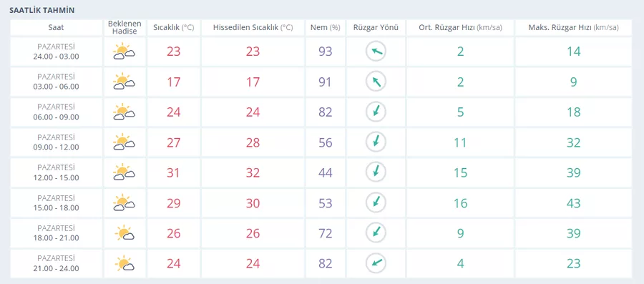Click the wind arrow icon for 03.00 - 06.00

click(x=376, y=82)
